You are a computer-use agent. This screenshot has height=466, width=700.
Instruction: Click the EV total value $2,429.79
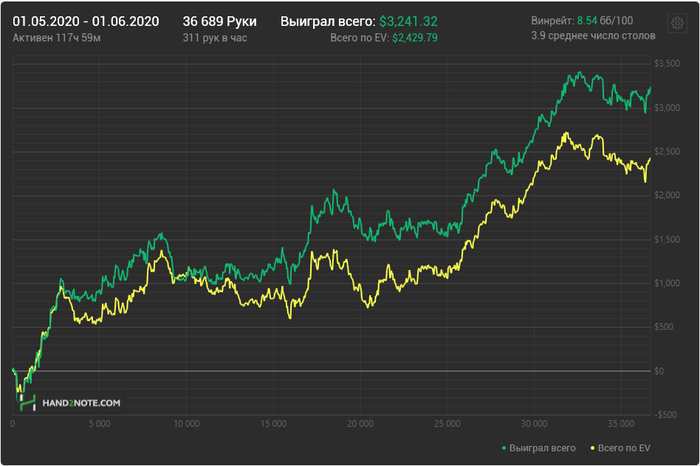pos(415,38)
